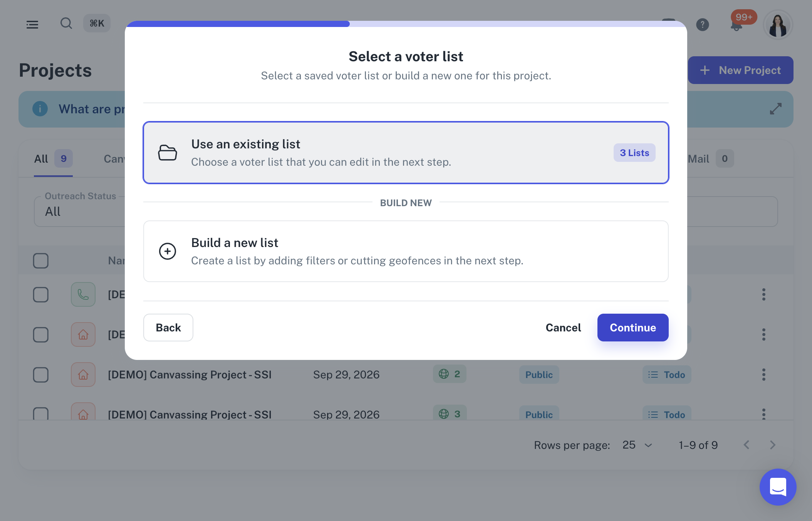The width and height of the screenshot is (812, 521).
Task: Click the house icon of the canvassing row with globe 2
Action: pyautogui.click(x=83, y=375)
